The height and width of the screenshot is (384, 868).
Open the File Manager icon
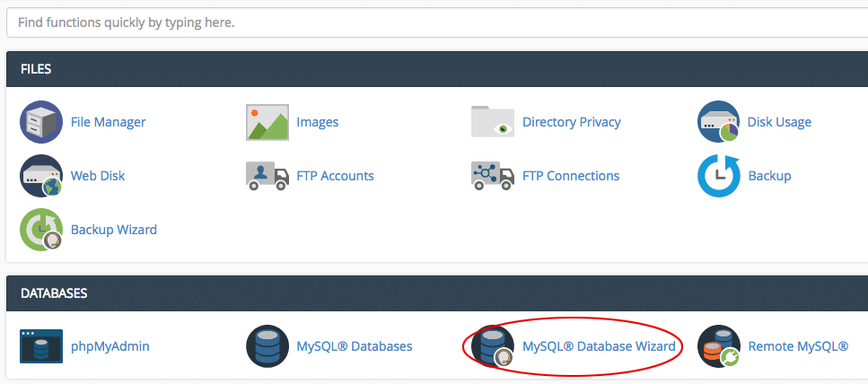click(x=41, y=122)
